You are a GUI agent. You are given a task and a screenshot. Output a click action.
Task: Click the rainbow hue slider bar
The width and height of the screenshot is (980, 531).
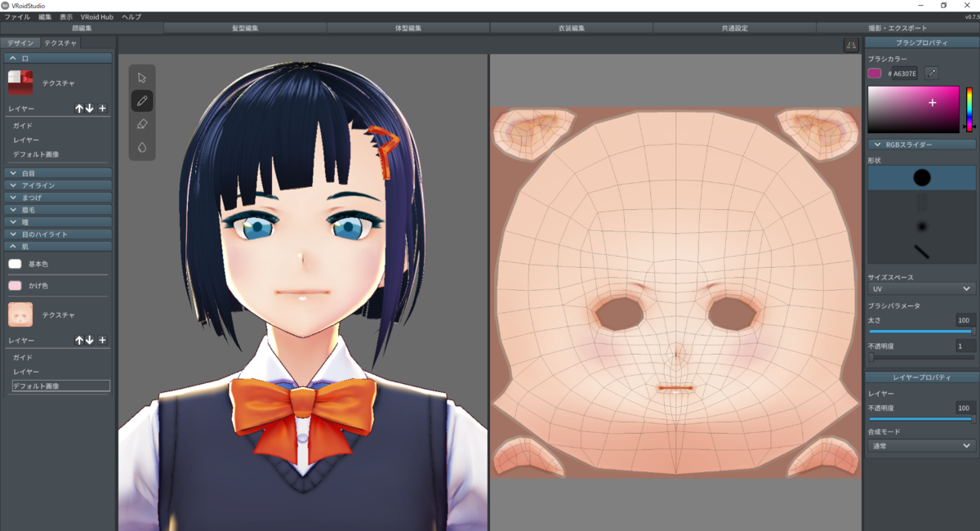(x=969, y=109)
